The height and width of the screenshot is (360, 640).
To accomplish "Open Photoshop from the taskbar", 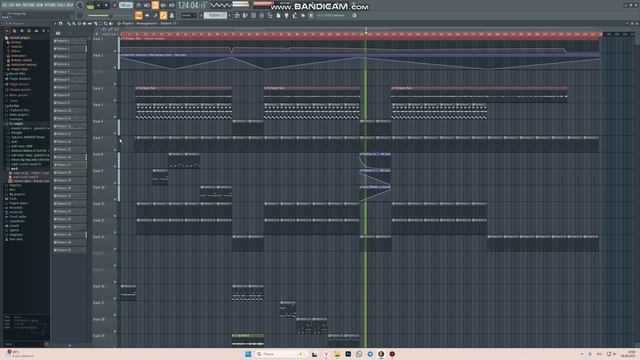I will [x=348, y=354].
